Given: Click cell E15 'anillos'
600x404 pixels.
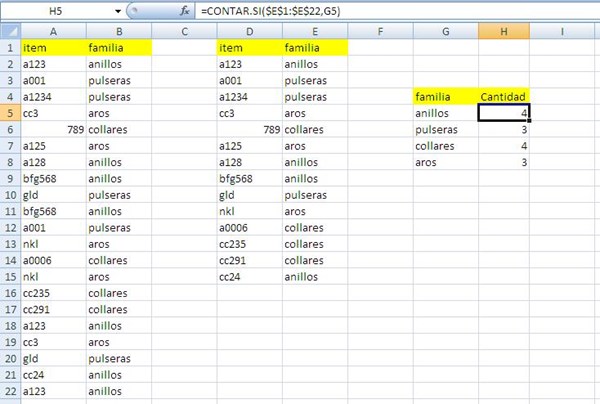Looking at the screenshot, I should (315, 277).
